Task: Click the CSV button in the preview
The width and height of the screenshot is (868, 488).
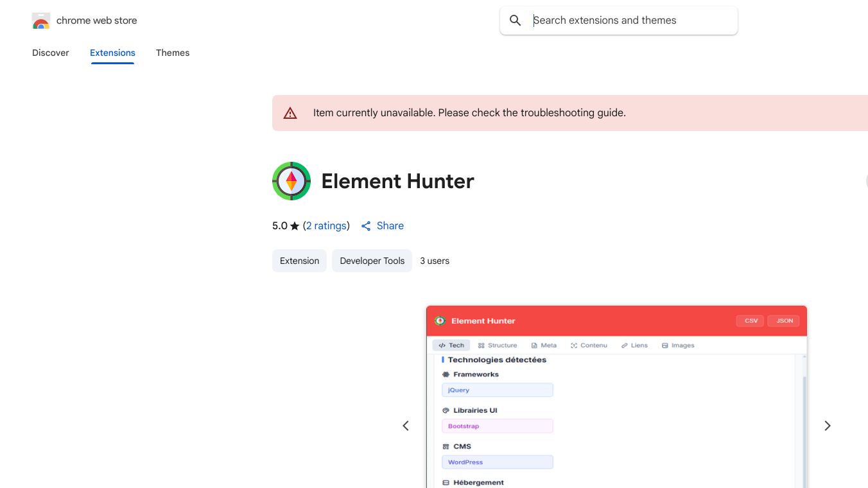Action: coord(751,321)
